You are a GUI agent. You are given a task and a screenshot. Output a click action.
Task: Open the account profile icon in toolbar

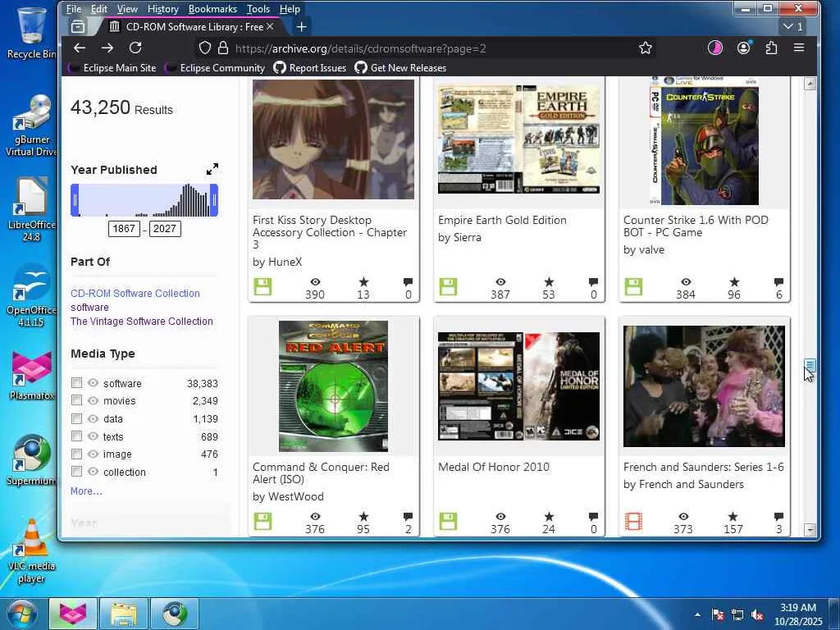[743, 48]
